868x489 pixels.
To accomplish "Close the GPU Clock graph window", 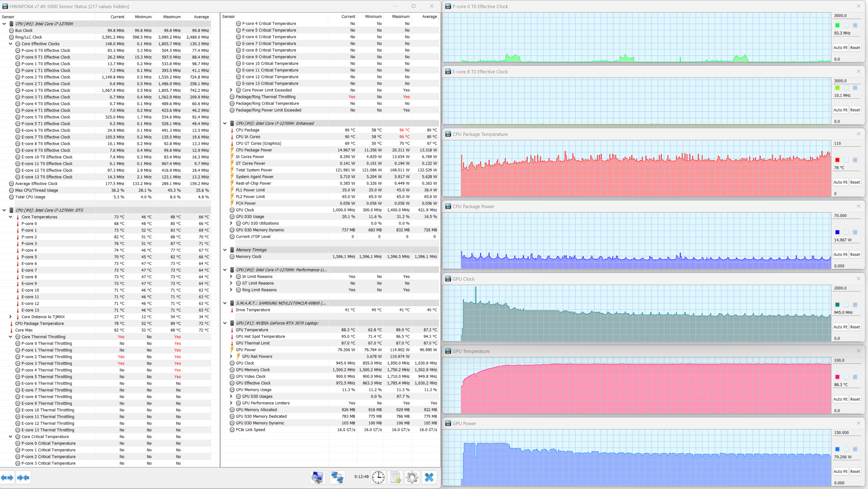I will [858, 279].
